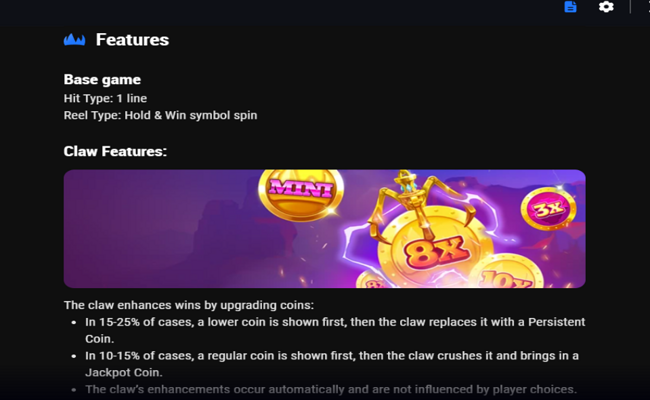The height and width of the screenshot is (400, 650).
Task: Click the MINI jackpot coin in banner
Action: [301, 192]
